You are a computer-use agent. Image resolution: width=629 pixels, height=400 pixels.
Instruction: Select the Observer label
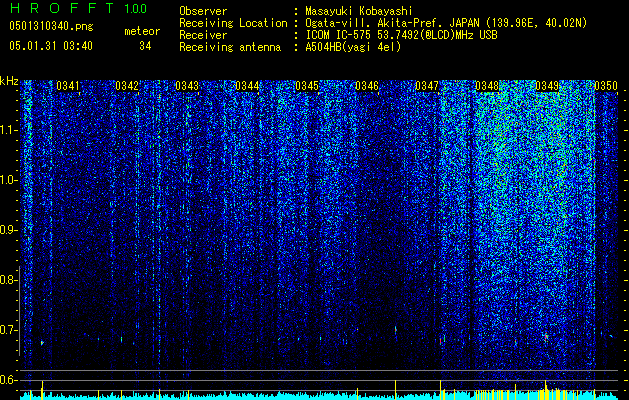click(203, 11)
